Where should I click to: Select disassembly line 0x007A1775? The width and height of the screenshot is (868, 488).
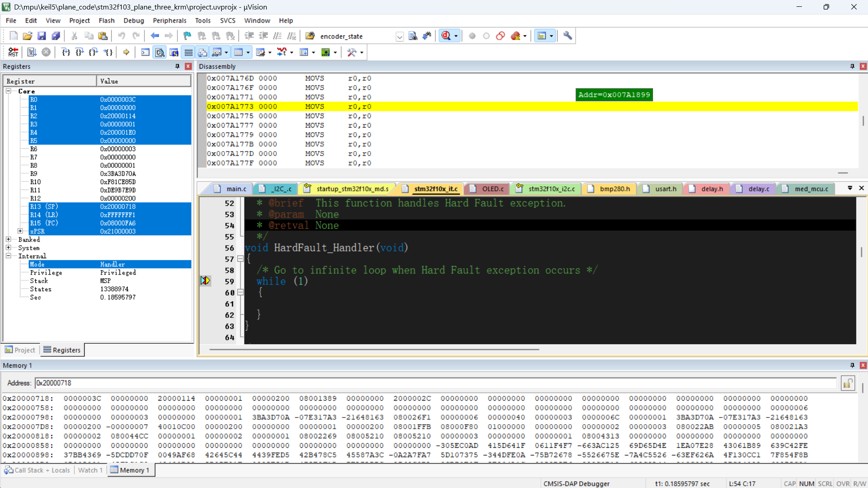pyautogui.click(x=532, y=116)
